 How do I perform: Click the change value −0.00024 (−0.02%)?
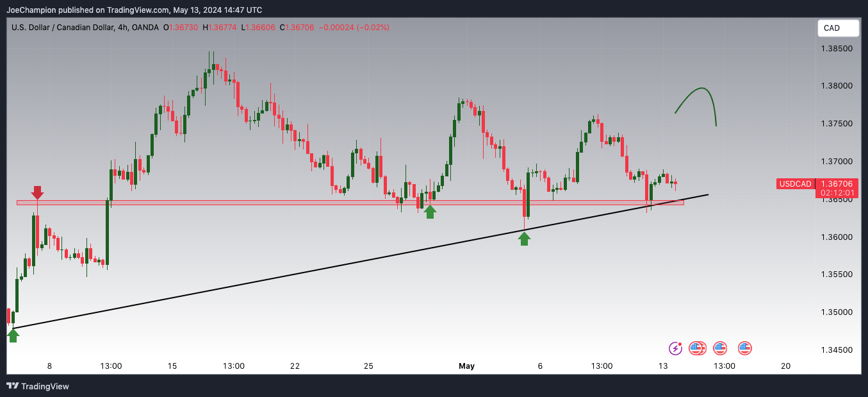pos(354,28)
